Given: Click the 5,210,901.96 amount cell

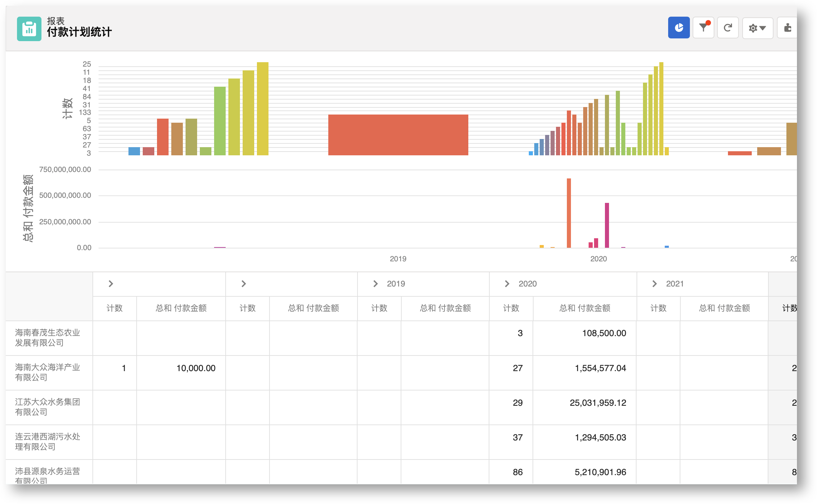Looking at the screenshot, I should click(x=585, y=472).
